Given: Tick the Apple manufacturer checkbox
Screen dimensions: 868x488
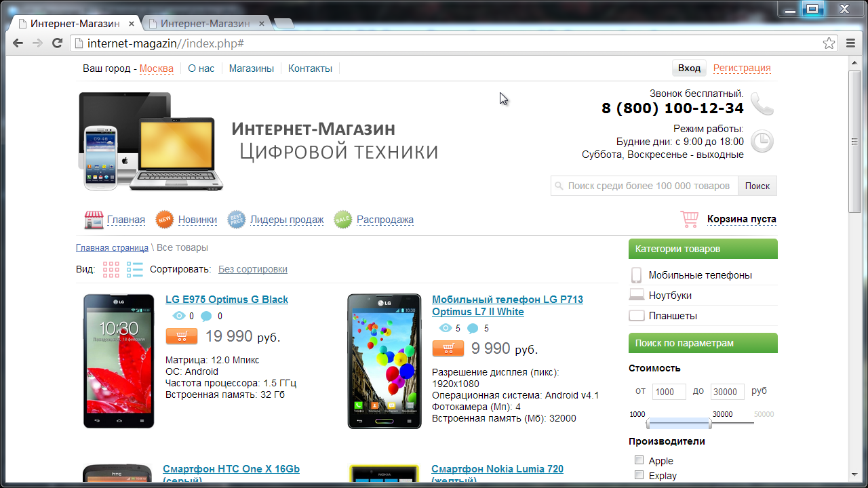Looking at the screenshot, I should 639,460.
